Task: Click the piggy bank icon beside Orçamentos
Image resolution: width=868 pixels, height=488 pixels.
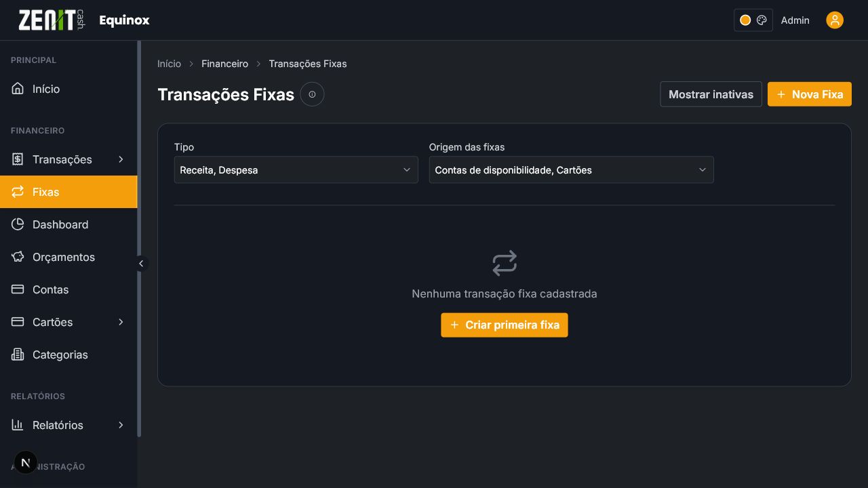Action: [18, 257]
